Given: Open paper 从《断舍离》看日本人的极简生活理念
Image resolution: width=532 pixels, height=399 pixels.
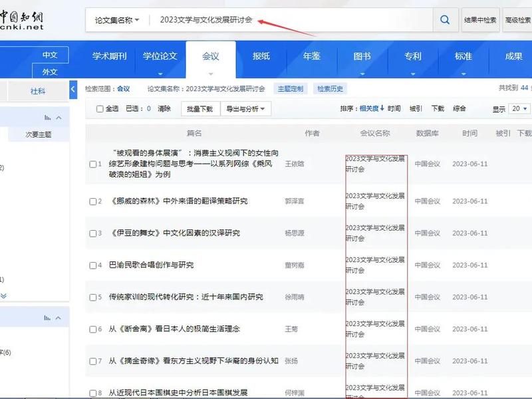Looking at the screenshot, I should (174, 329).
